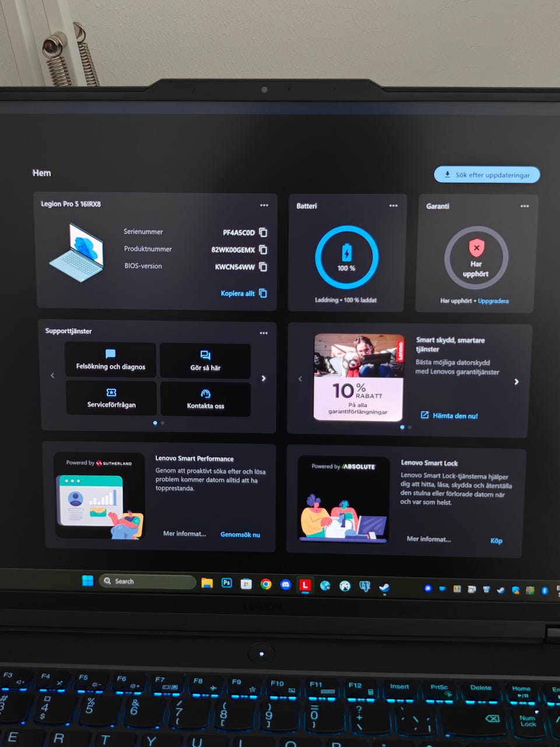
Task: Click Sök efter uppdateringar button
Action: pyautogui.click(x=487, y=174)
